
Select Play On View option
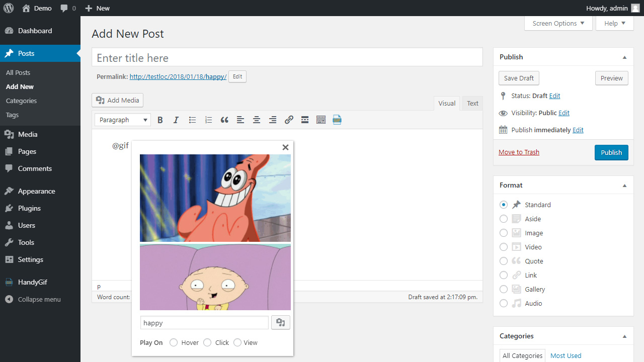pyautogui.click(x=237, y=342)
